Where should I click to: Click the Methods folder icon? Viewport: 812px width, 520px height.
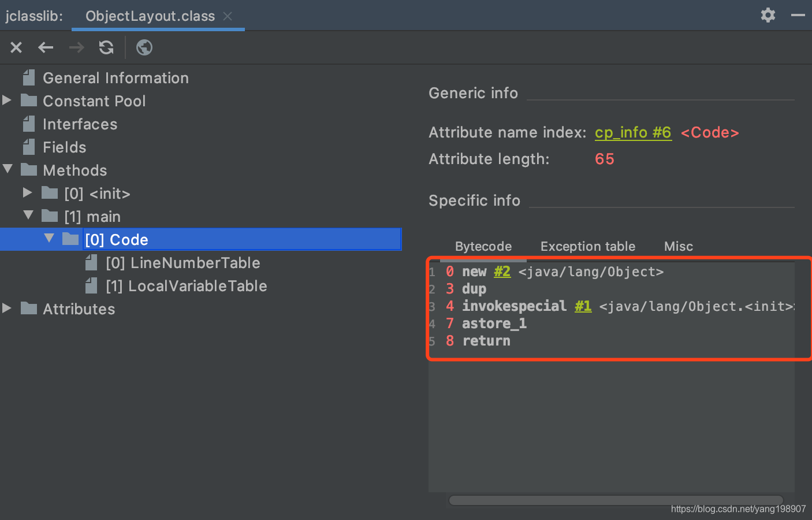tap(29, 170)
